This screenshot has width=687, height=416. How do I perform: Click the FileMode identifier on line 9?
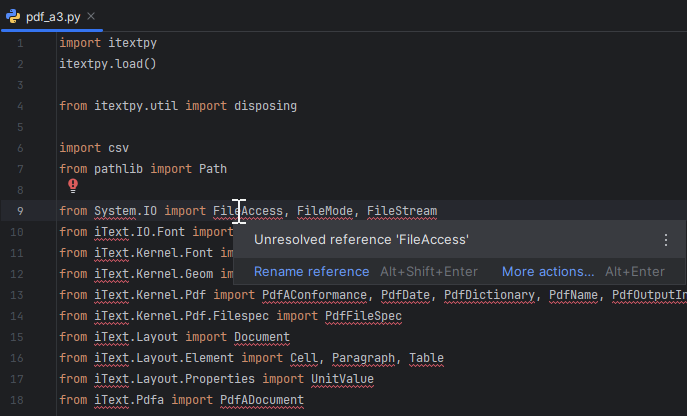pos(328,211)
